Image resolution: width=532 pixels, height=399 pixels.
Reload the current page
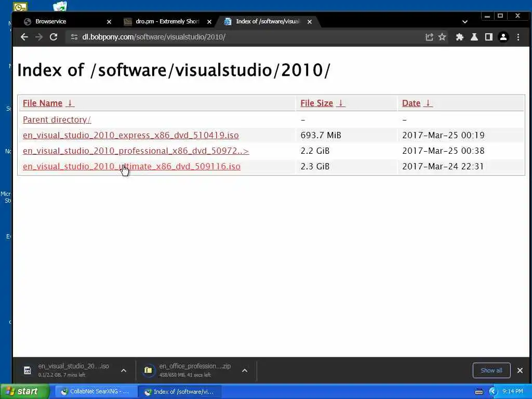point(54,37)
